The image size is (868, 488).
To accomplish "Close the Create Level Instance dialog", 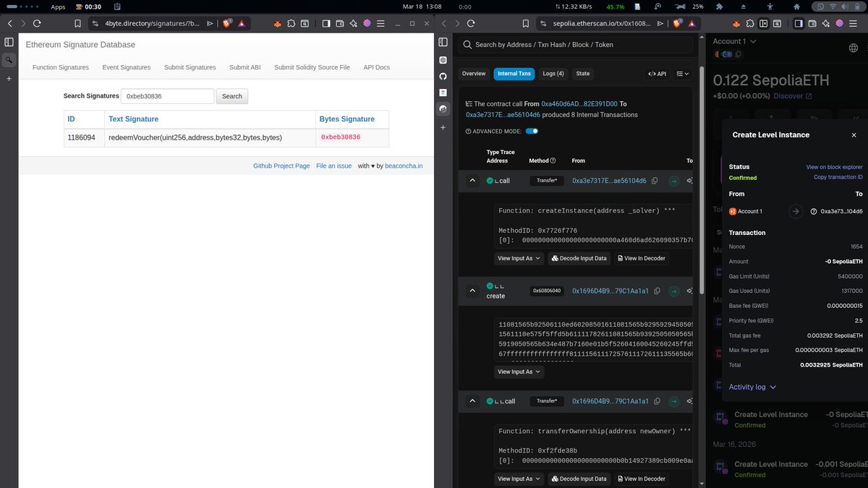I will (854, 134).
